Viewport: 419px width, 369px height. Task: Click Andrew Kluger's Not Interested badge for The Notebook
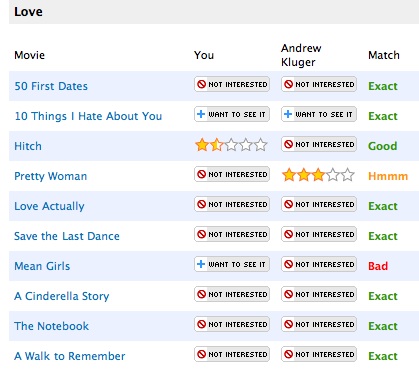pyautogui.click(x=319, y=324)
